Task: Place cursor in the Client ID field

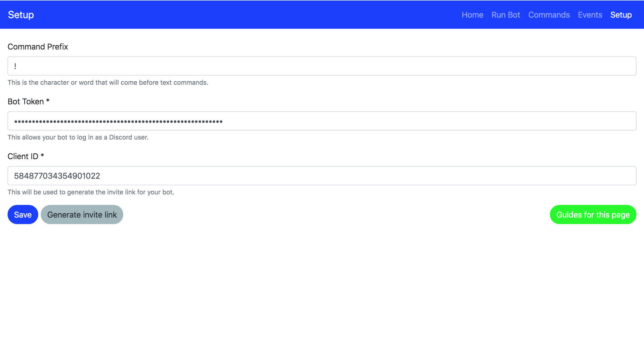Action: 321,176
